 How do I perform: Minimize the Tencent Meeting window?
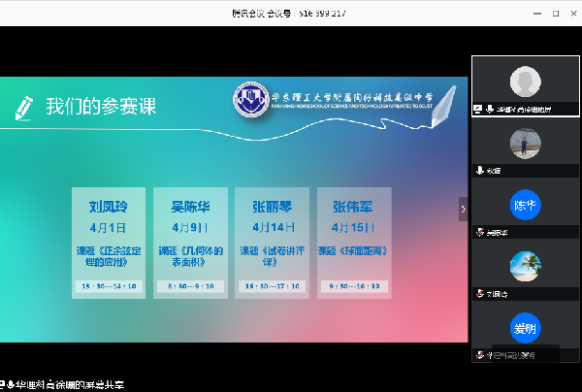[537, 14]
